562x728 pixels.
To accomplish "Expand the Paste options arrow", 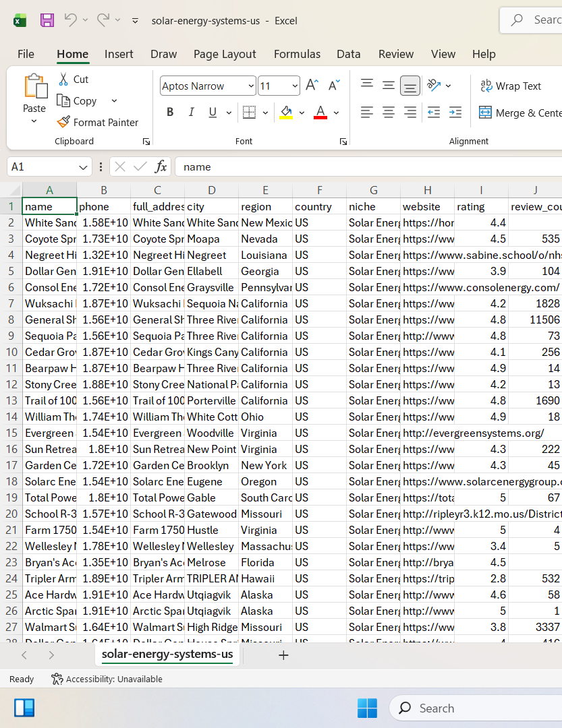I will click(34, 121).
